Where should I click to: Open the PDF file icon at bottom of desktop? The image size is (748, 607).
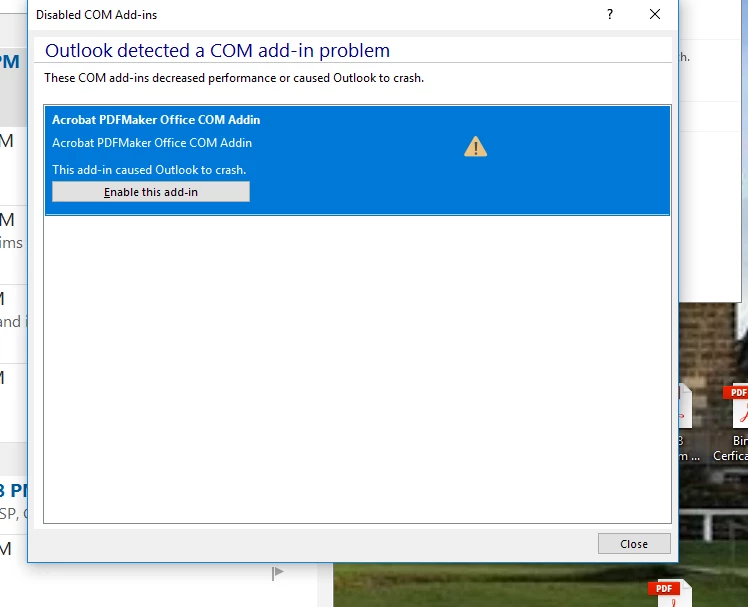(x=670, y=593)
